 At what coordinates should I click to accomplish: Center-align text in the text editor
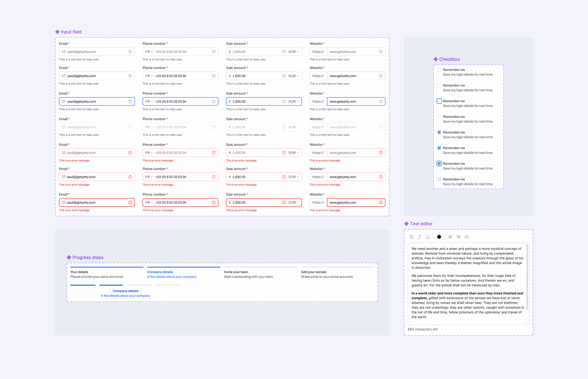459,237
